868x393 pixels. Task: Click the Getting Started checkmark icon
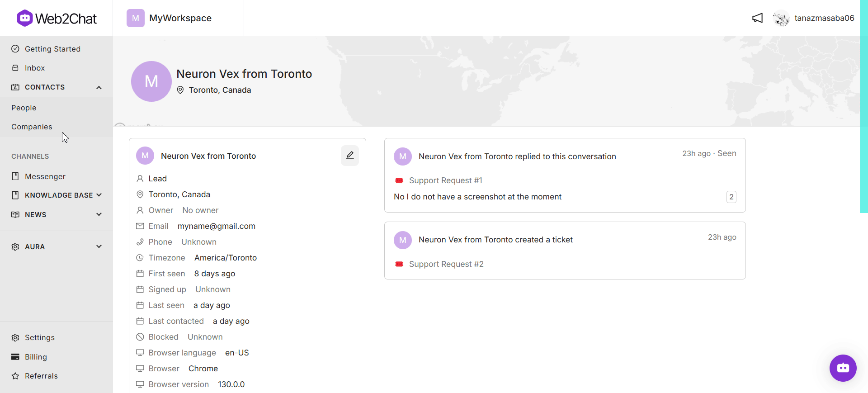(x=15, y=49)
